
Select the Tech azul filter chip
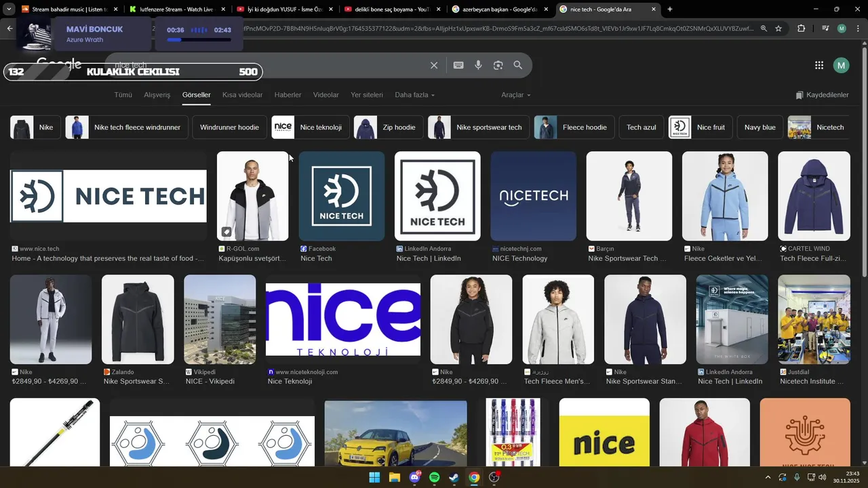(x=642, y=127)
